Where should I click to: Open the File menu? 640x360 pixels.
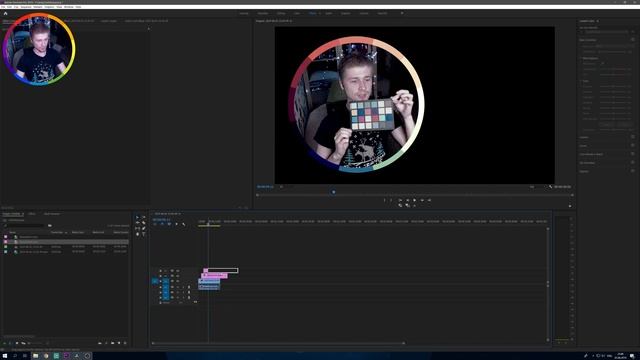coord(3,7)
